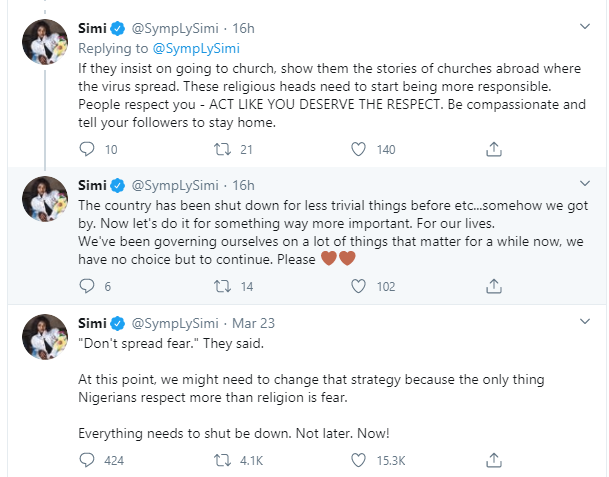
Task: Like the tweet with 15.3K likes
Action: coord(358,461)
